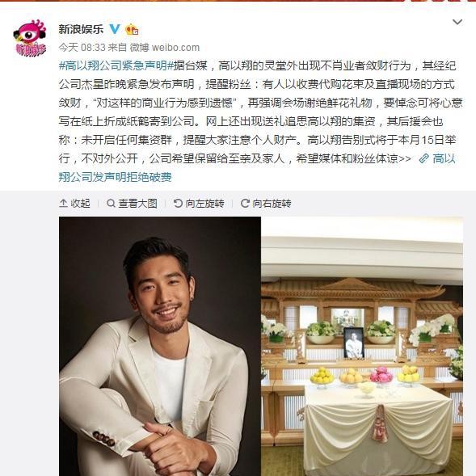Screen dimensions: 476x476
Task: Click the 收起 upward arrow icon
Action: click(63, 203)
